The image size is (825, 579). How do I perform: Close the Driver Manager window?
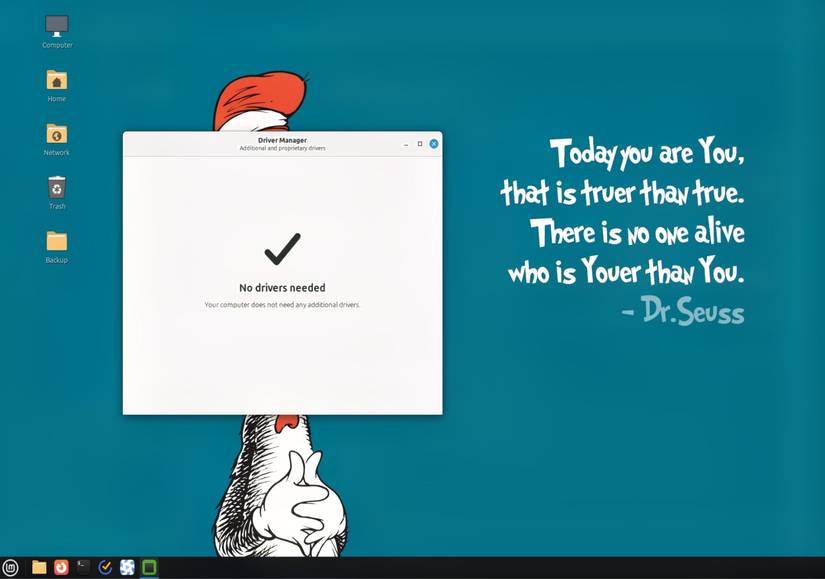tap(432, 143)
